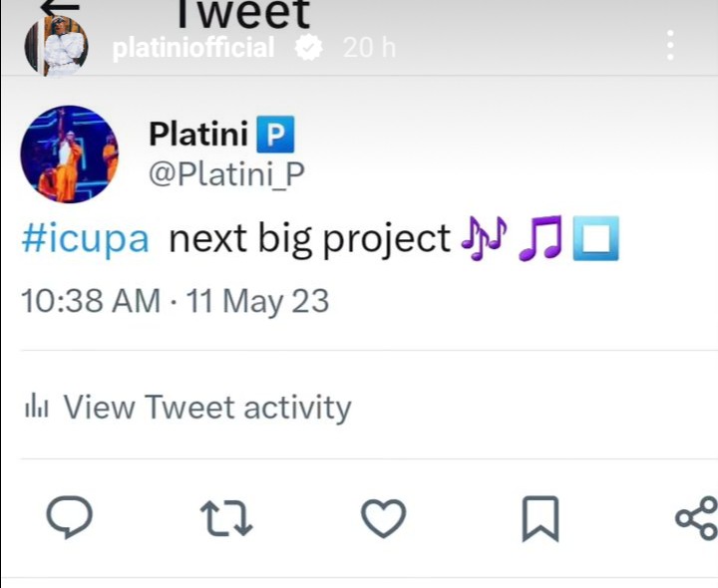The width and height of the screenshot is (718, 588).
Task: Open the #icupa hashtag link
Action: point(85,240)
